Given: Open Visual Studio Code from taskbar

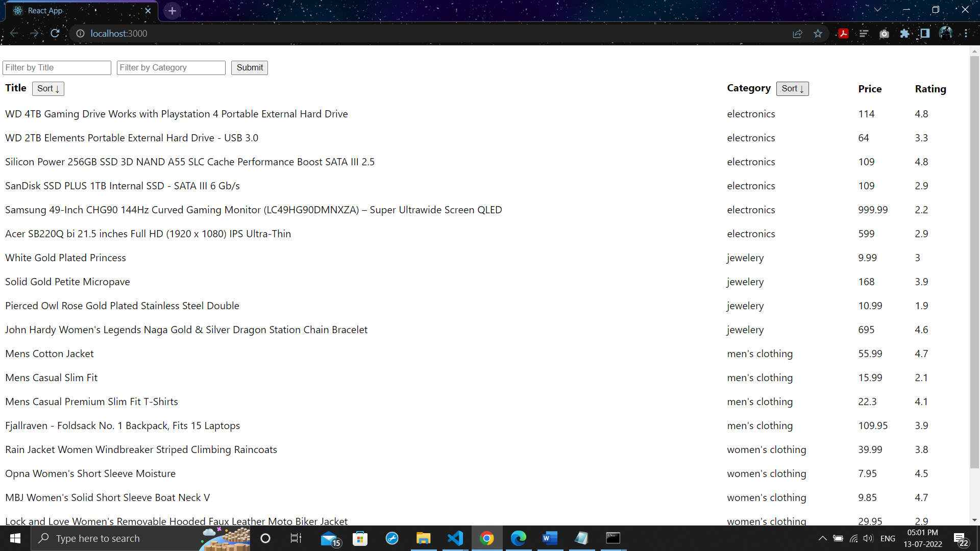Looking at the screenshot, I should (x=455, y=538).
